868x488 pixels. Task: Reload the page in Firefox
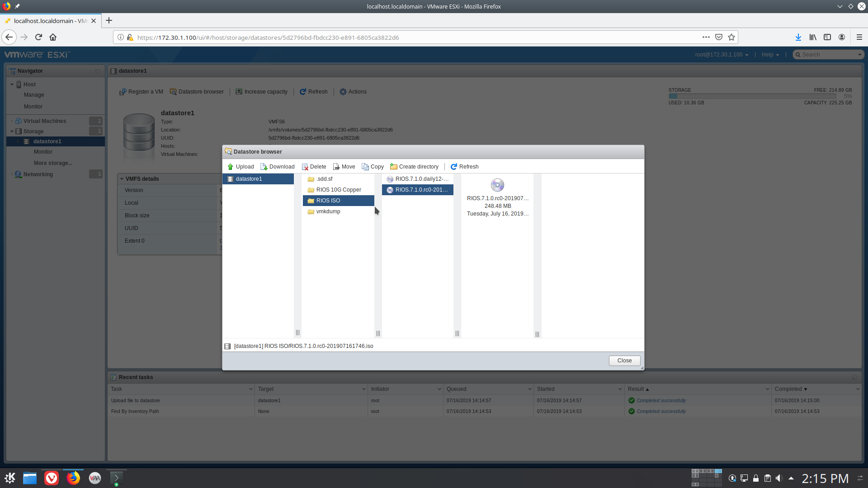click(38, 37)
